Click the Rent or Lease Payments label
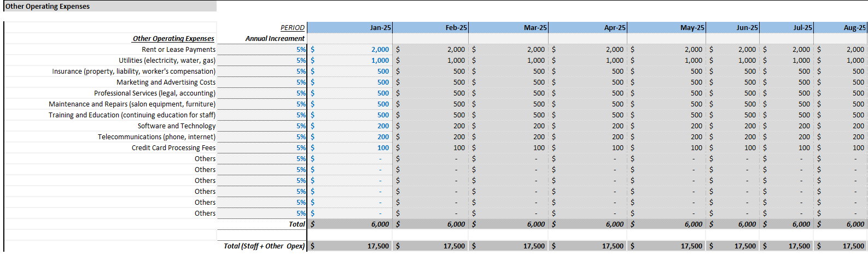The height and width of the screenshot is (255, 868). coord(179,49)
